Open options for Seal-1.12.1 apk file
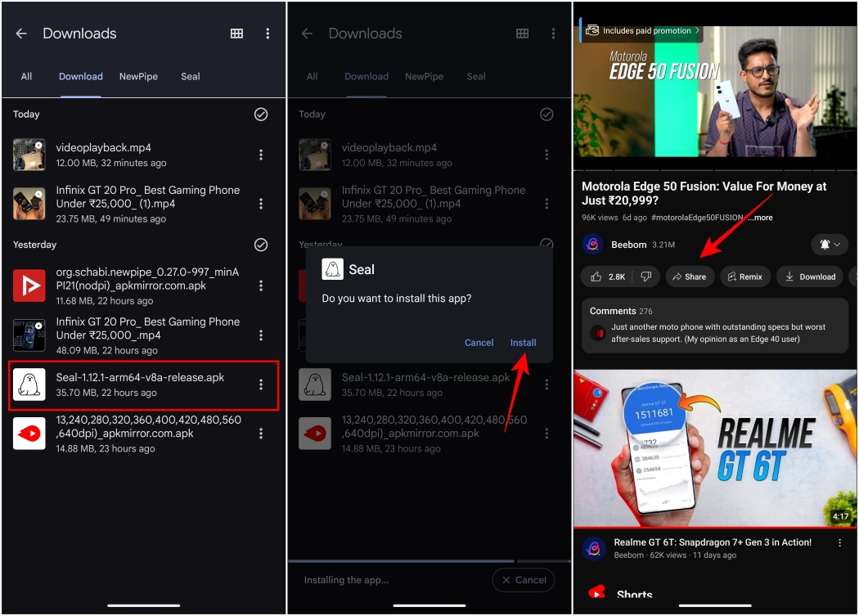 pyautogui.click(x=261, y=384)
